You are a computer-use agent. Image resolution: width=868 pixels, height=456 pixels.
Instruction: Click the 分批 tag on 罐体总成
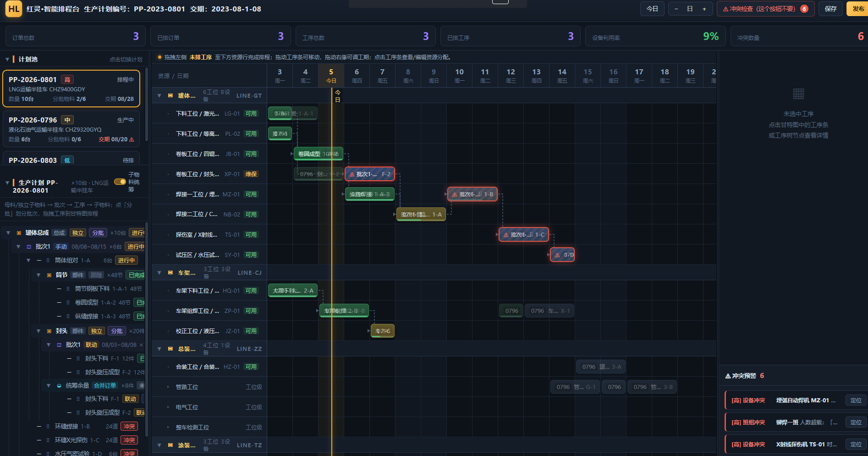click(x=98, y=233)
